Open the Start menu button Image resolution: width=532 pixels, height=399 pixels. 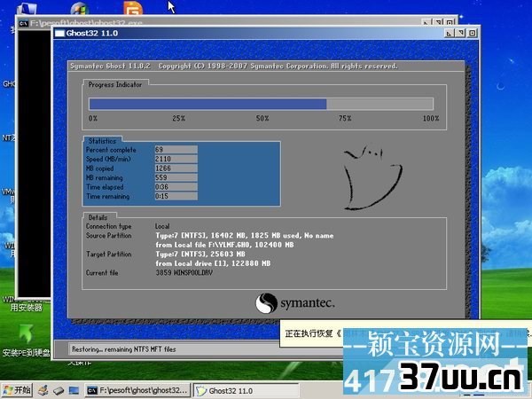click(x=17, y=390)
